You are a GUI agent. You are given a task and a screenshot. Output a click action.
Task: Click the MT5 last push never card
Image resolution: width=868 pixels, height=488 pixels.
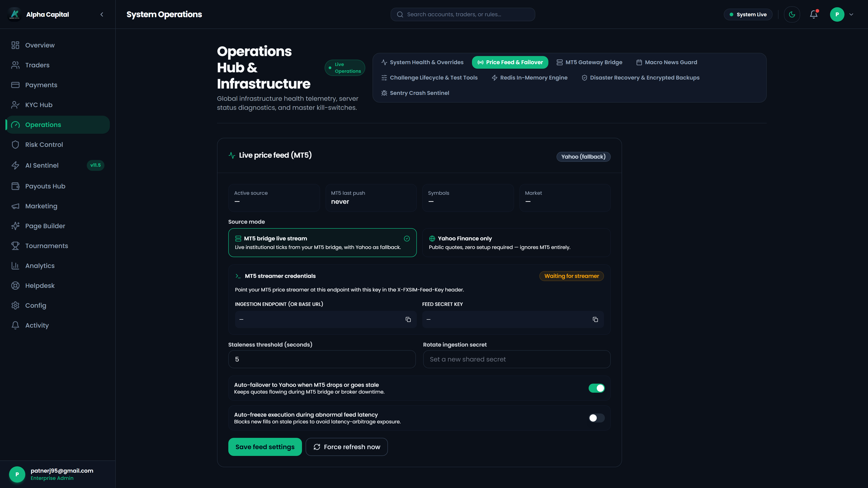coord(371,198)
